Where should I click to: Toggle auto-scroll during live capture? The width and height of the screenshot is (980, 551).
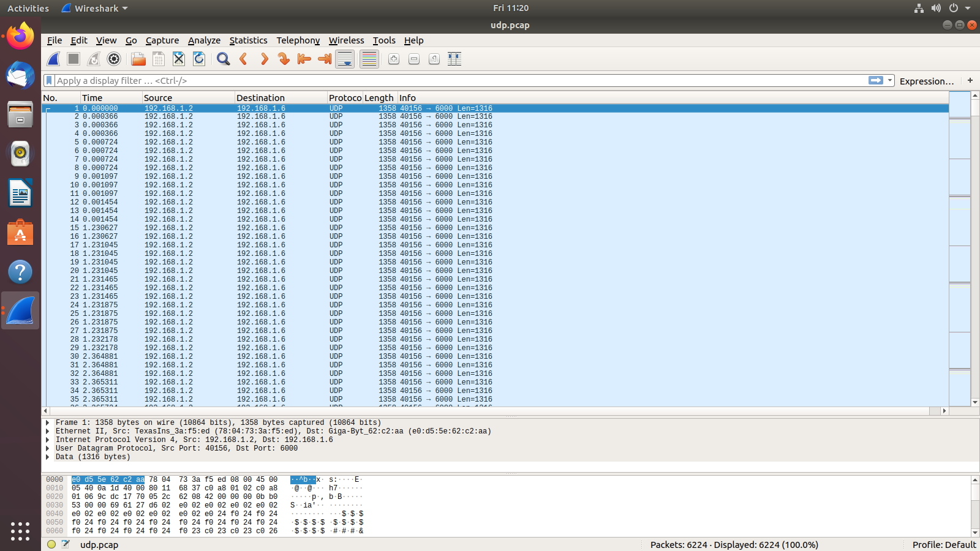[344, 59]
